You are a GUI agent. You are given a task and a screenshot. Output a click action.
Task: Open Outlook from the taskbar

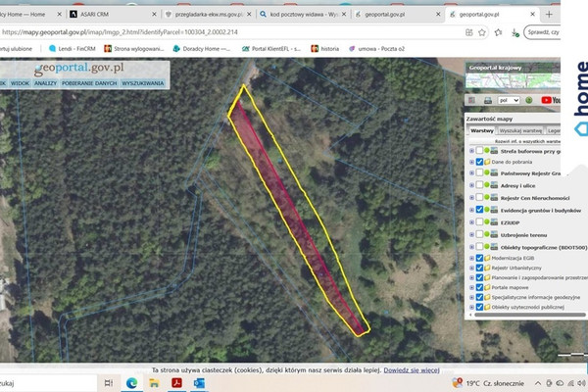pyautogui.click(x=199, y=383)
